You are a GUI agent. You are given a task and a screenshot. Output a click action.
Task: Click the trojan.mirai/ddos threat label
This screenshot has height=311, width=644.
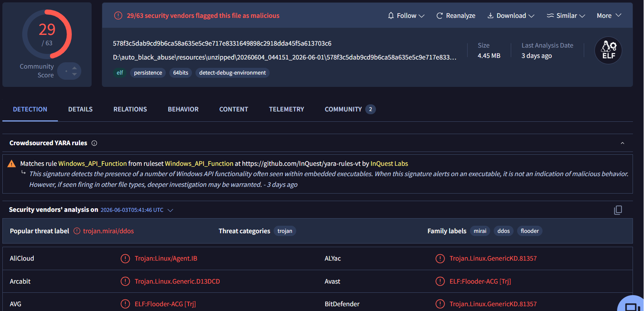(x=108, y=231)
